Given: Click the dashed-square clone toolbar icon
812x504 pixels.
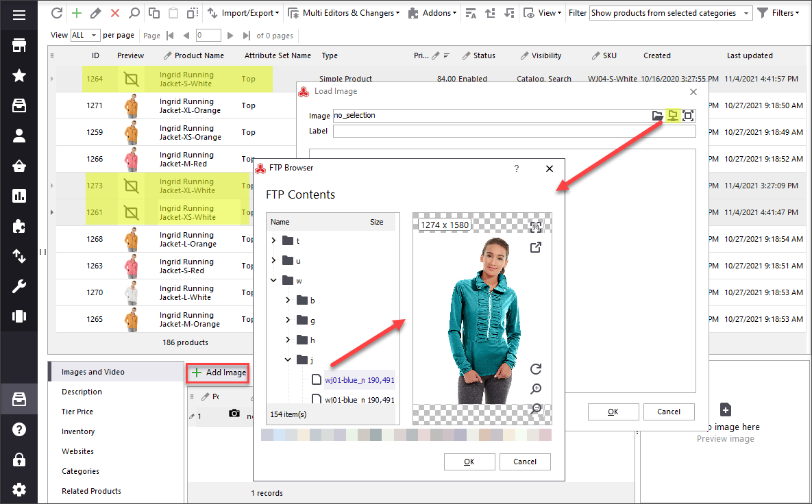Looking at the screenshot, I should (192, 13).
